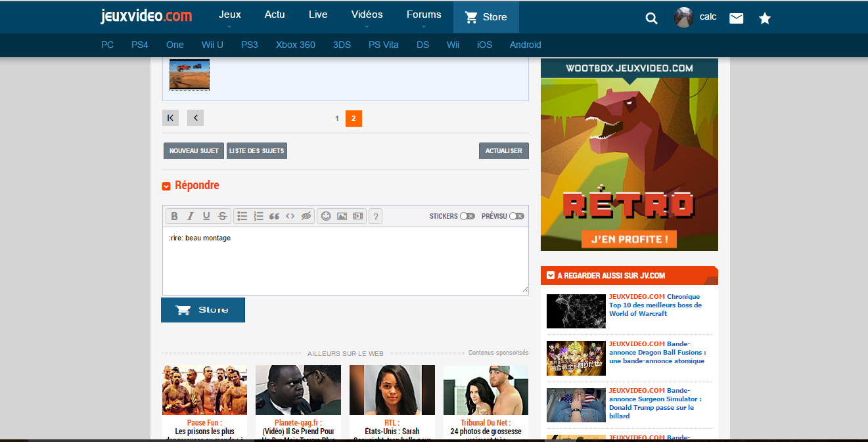Select the Android platform tab
This screenshot has height=442, width=868.
point(526,45)
